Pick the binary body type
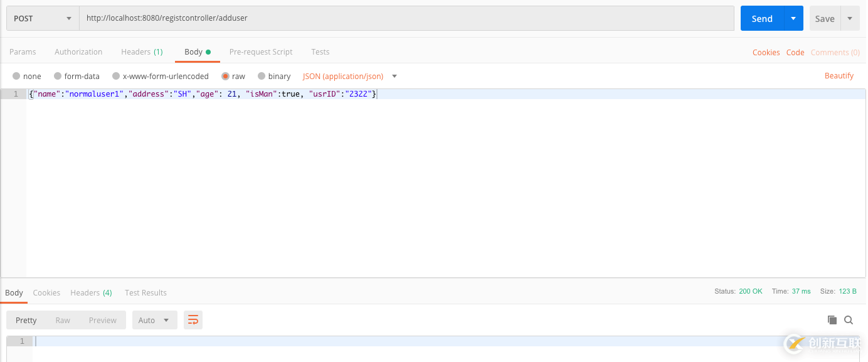This screenshot has width=868, height=362. pyautogui.click(x=274, y=76)
